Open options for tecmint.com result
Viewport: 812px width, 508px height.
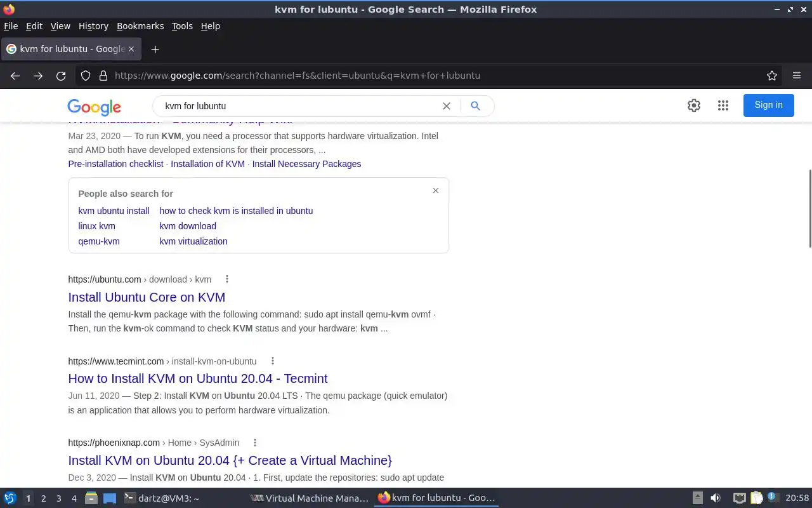(273, 361)
